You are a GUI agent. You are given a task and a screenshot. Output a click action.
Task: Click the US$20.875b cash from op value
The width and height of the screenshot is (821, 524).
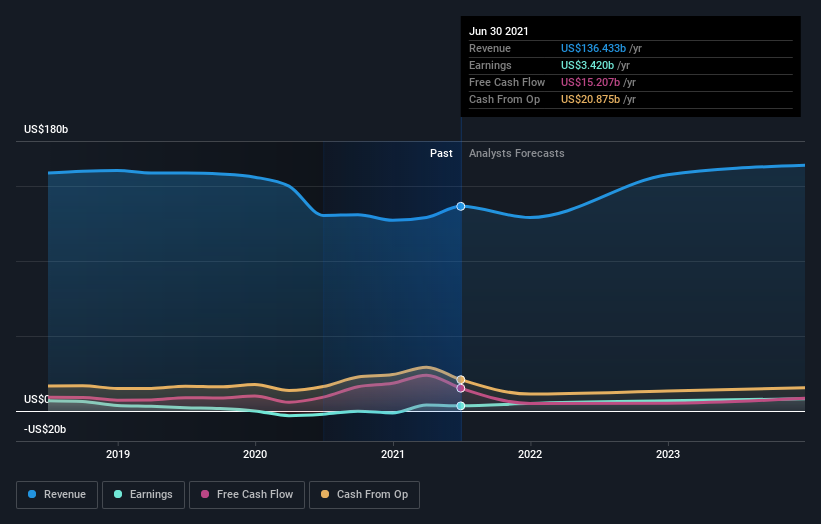pyautogui.click(x=591, y=99)
